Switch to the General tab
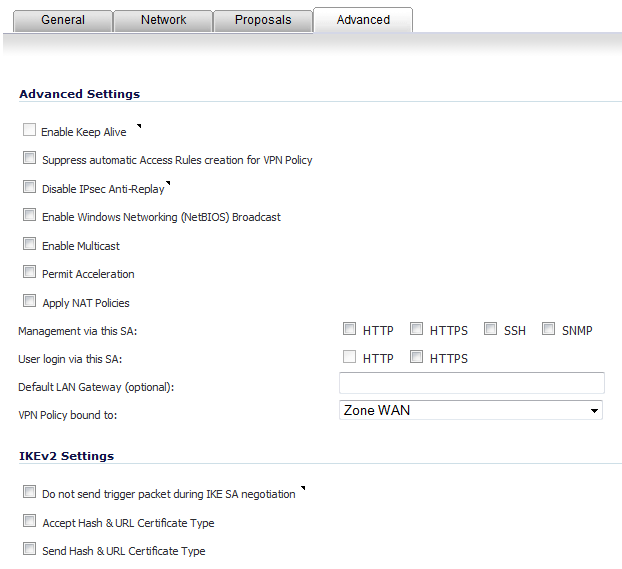The width and height of the screenshot is (622, 569). (x=63, y=20)
